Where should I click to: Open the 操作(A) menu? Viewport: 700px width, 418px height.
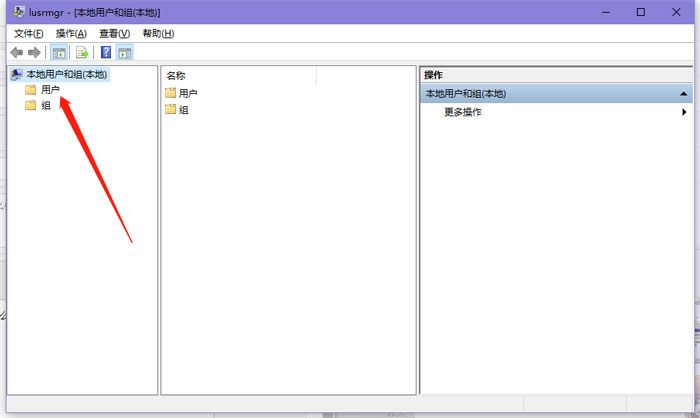pyautogui.click(x=71, y=33)
